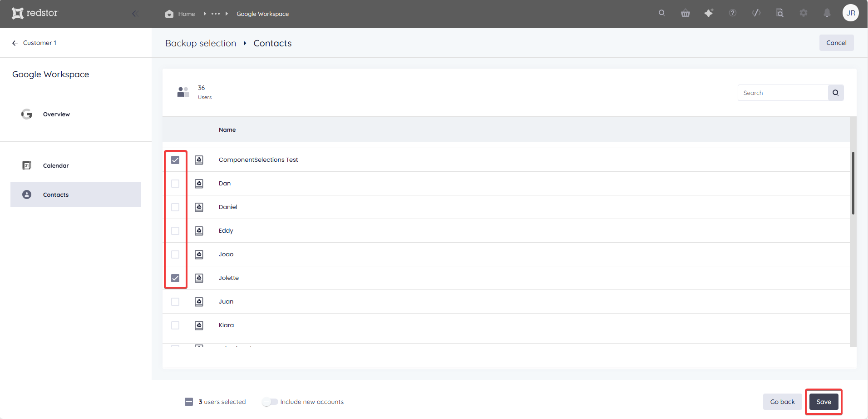The height and width of the screenshot is (419, 868).
Task: Click the name Daniel
Action: pos(228,207)
